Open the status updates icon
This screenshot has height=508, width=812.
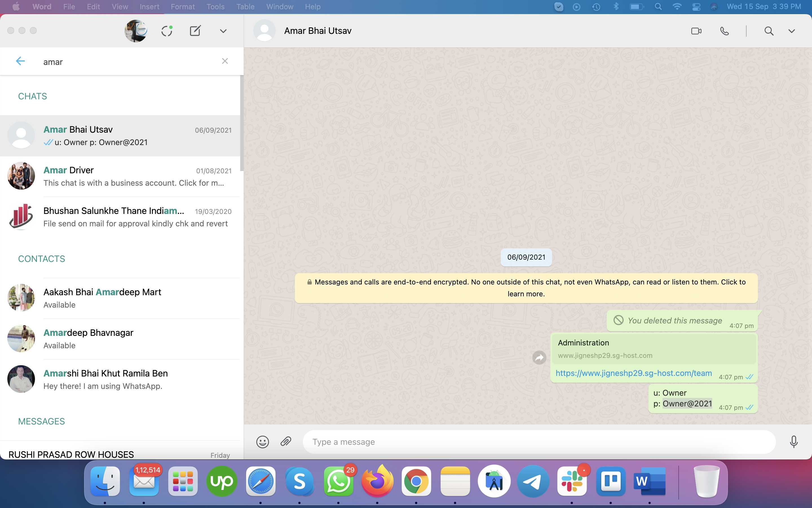pyautogui.click(x=167, y=31)
